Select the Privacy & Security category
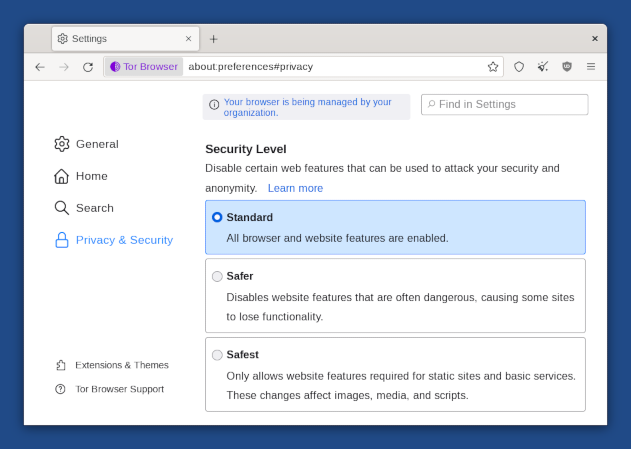 pyautogui.click(x=113, y=240)
